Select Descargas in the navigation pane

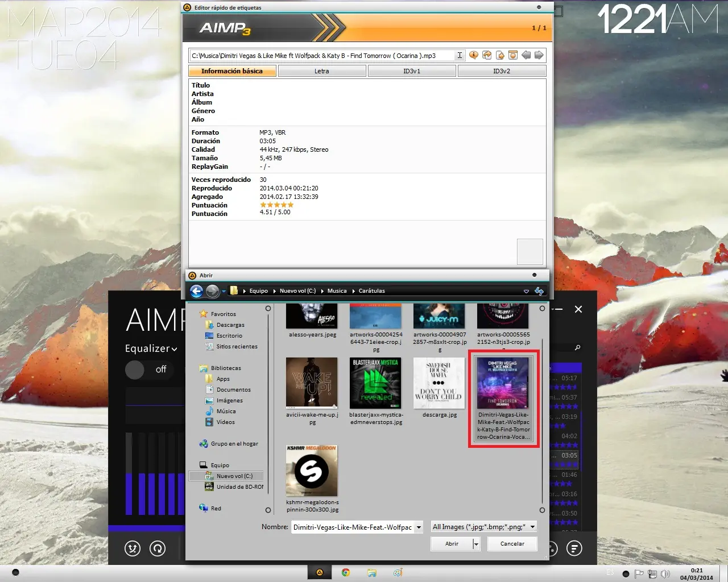[x=225, y=325]
